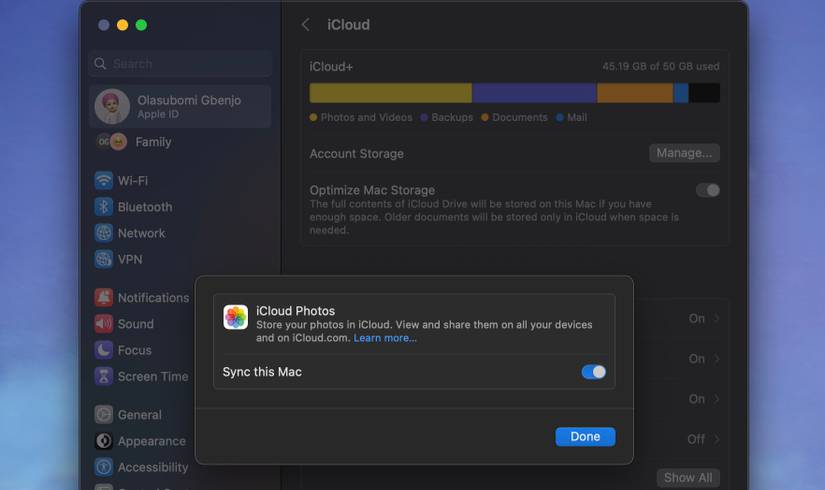Select the Appearance label in the sidebar
Viewport: 825px width, 490px height.
152,441
